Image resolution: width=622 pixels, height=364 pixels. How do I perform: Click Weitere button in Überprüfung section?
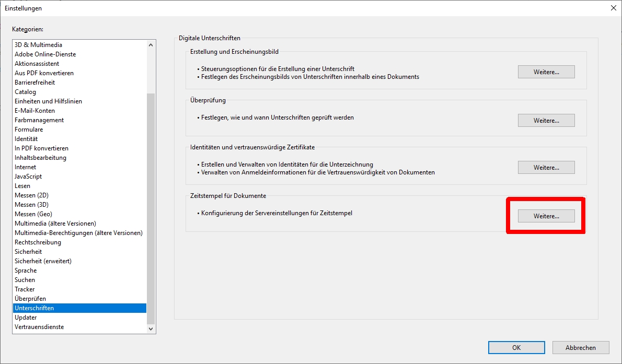[x=546, y=121]
